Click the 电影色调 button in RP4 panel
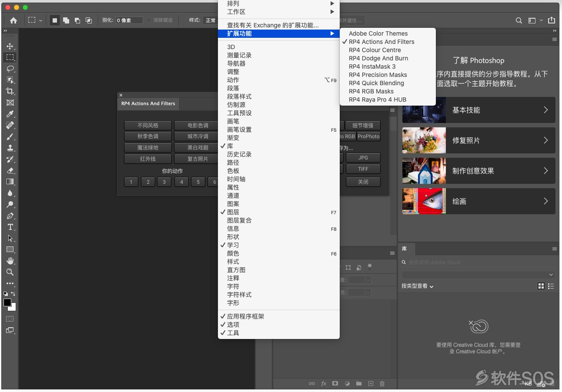 click(196, 125)
